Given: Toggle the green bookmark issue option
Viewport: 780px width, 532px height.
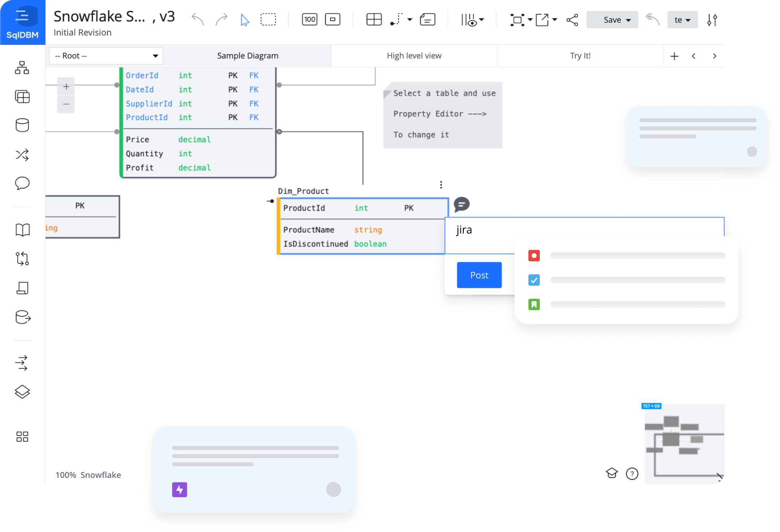Looking at the screenshot, I should click(x=534, y=304).
